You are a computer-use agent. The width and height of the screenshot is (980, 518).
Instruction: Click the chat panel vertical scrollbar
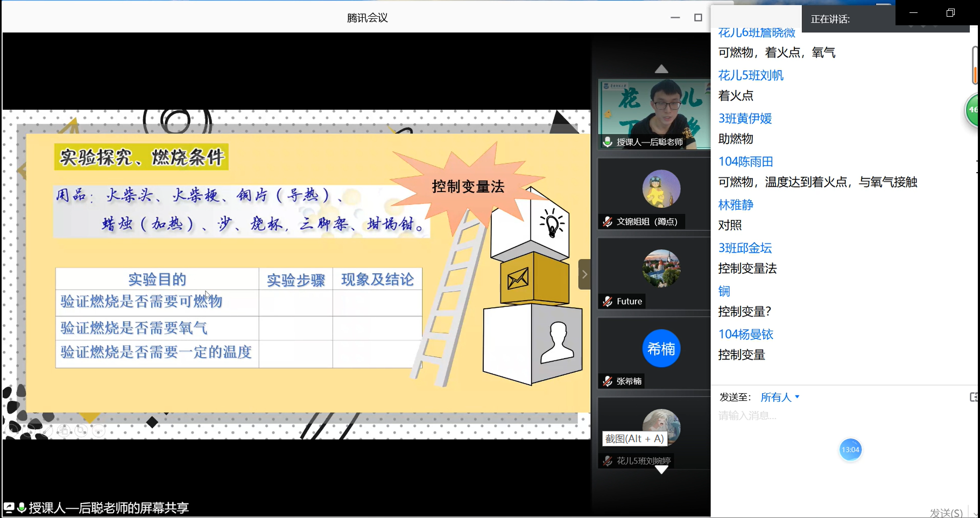(975, 65)
